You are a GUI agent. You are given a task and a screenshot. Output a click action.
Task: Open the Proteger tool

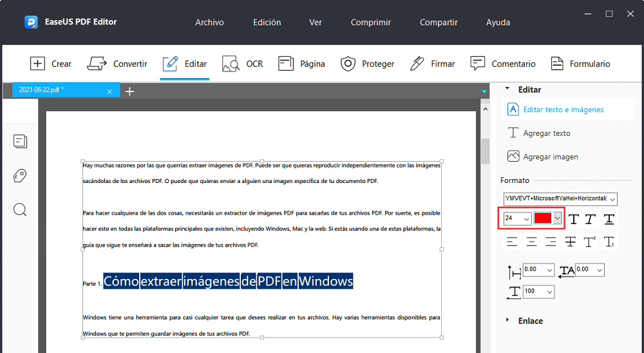coord(367,64)
